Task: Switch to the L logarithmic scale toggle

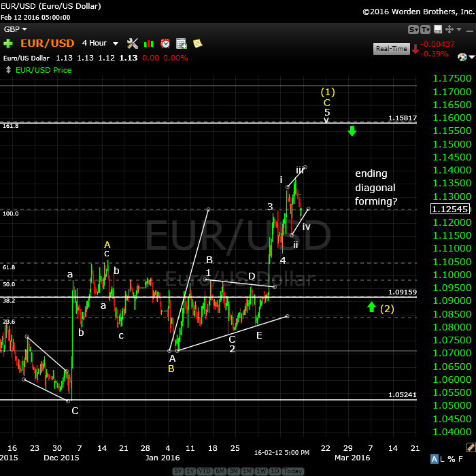Action: point(442,459)
